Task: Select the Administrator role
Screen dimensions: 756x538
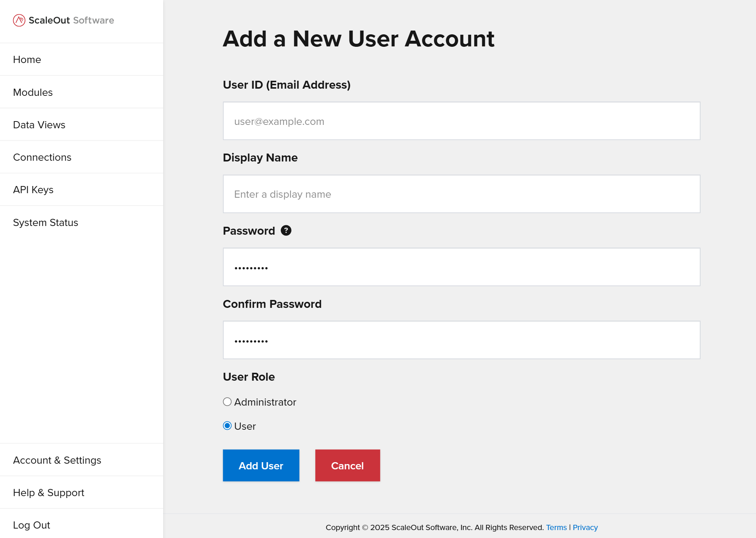Action: click(x=227, y=402)
